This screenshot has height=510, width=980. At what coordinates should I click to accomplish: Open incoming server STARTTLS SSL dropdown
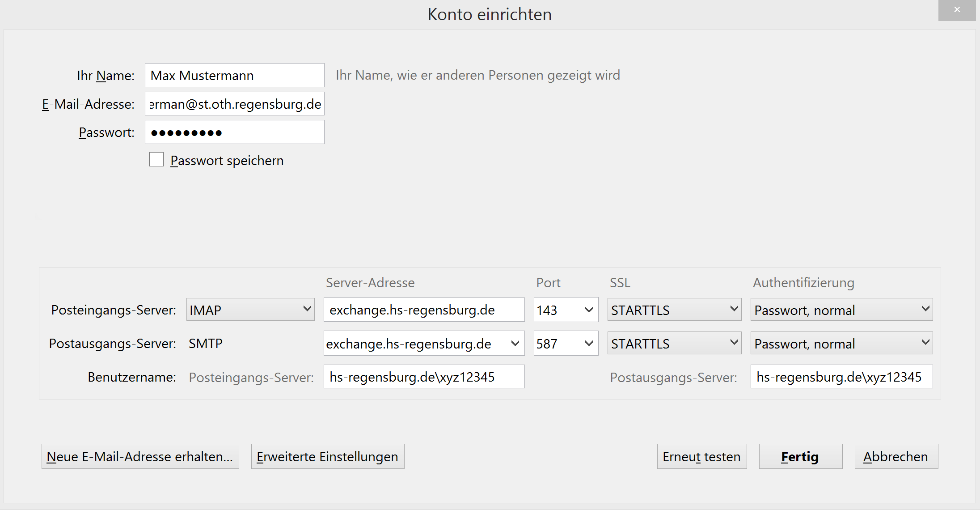click(x=674, y=310)
